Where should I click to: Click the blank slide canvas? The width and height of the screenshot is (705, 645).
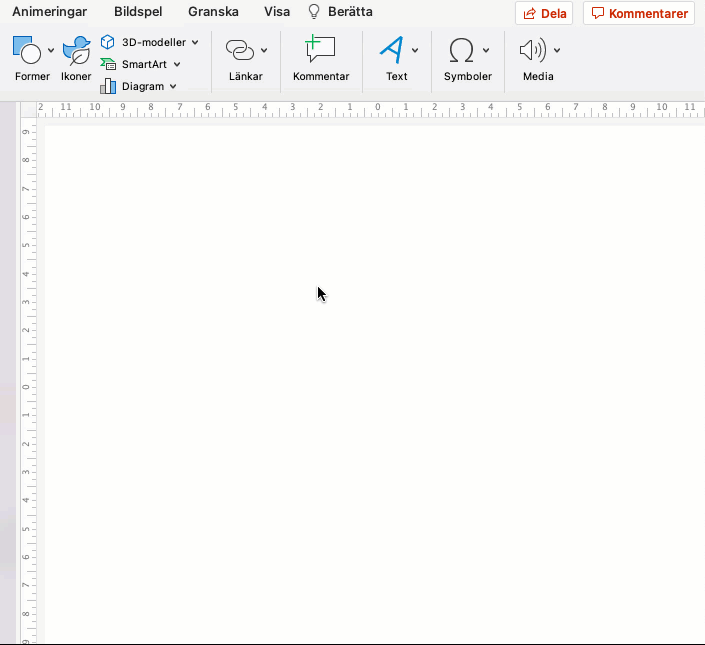375,384
